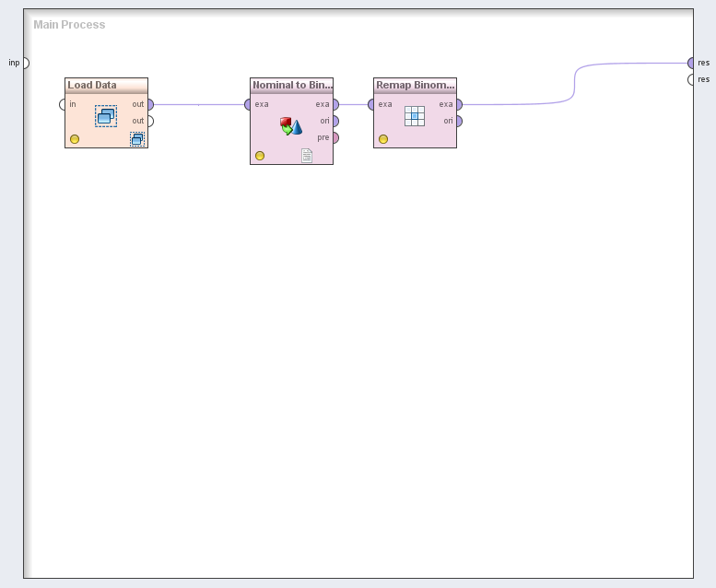Click the Remap Binominals grid icon

pos(415,115)
